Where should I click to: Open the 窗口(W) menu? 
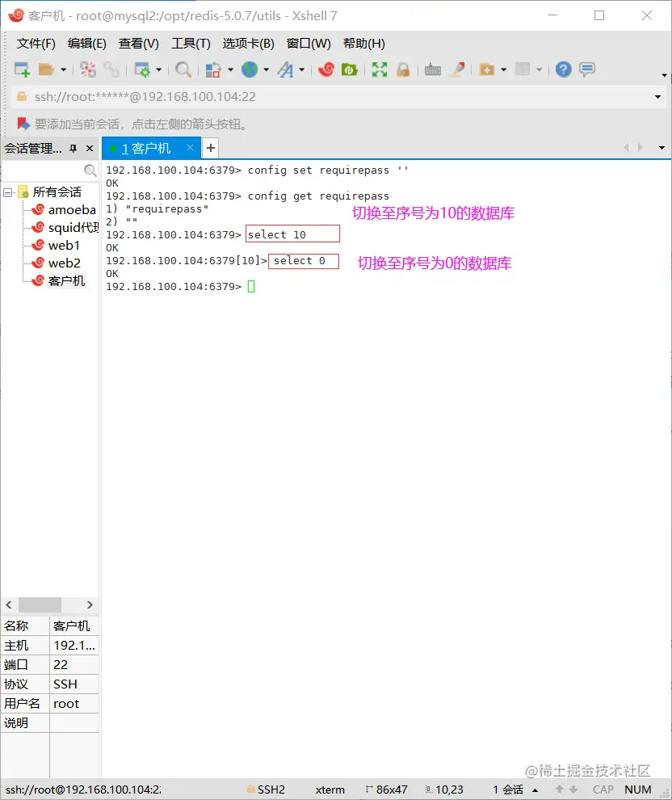coord(309,44)
